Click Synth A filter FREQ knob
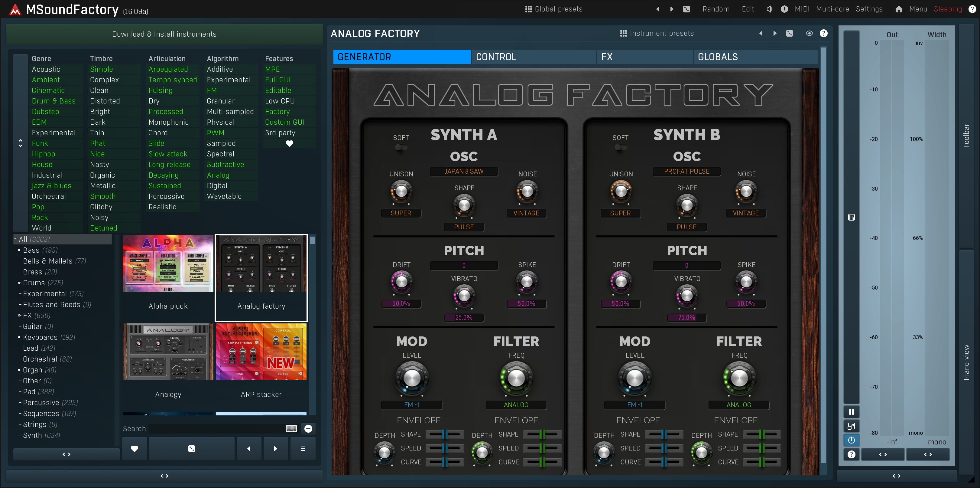This screenshot has height=488, width=980. (516, 378)
